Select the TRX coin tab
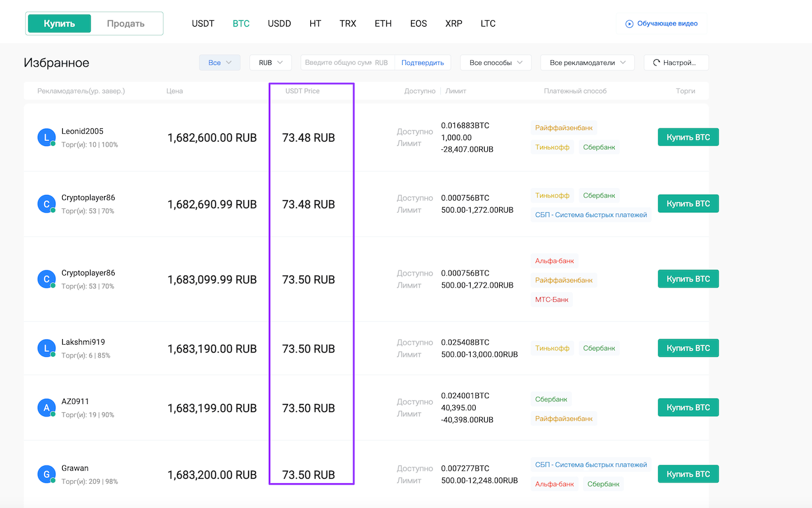Image resolution: width=812 pixels, height=508 pixels. click(348, 23)
